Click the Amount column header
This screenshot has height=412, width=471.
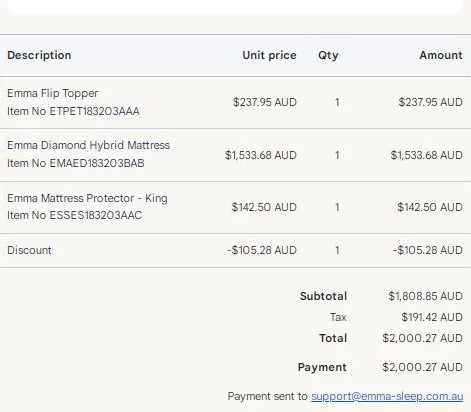441,55
